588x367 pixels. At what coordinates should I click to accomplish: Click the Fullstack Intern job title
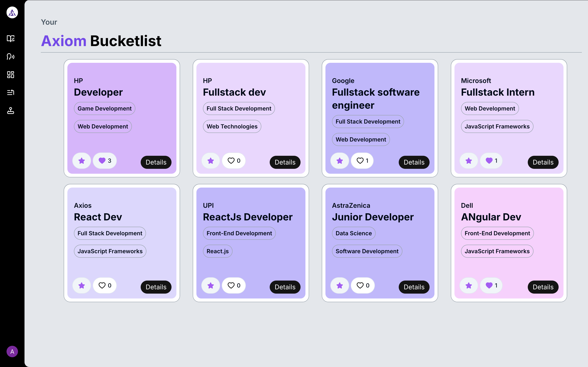tap(498, 92)
